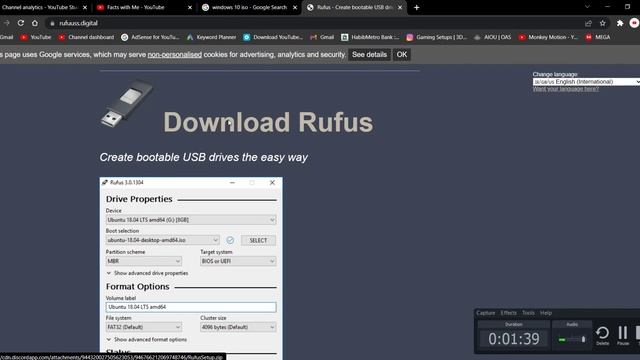Follow the non-personalised cookies link
The width and height of the screenshot is (640, 360).
[x=174, y=55]
